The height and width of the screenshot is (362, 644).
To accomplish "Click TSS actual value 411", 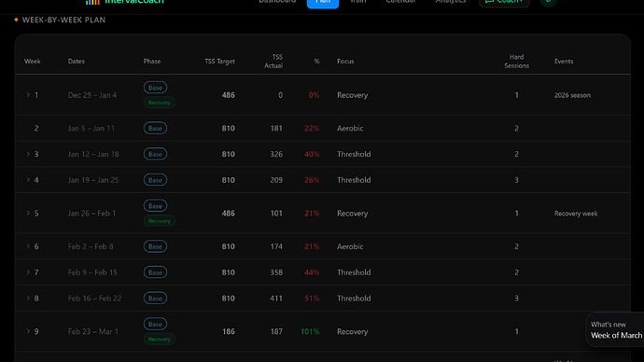I will click(276, 298).
